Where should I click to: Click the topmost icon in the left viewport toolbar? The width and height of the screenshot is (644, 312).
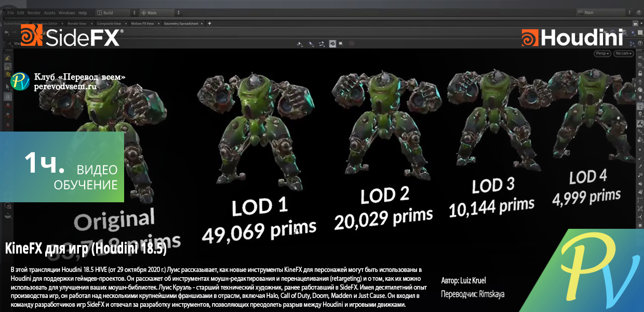tap(8, 58)
